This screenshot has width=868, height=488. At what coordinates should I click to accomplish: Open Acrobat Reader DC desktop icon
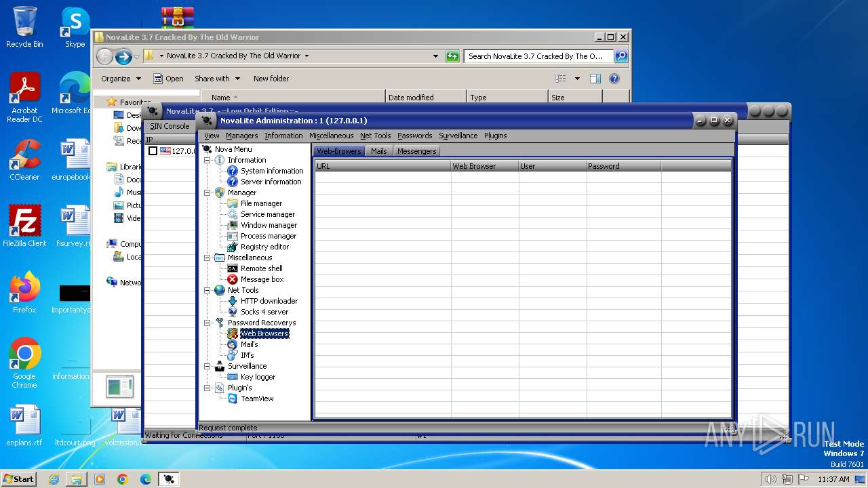click(x=25, y=98)
